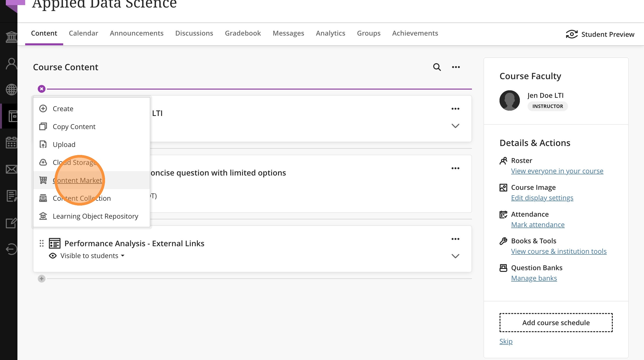Click bottom plus add-content button
This screenshot has height=360, width=644.
click(41, 278)
